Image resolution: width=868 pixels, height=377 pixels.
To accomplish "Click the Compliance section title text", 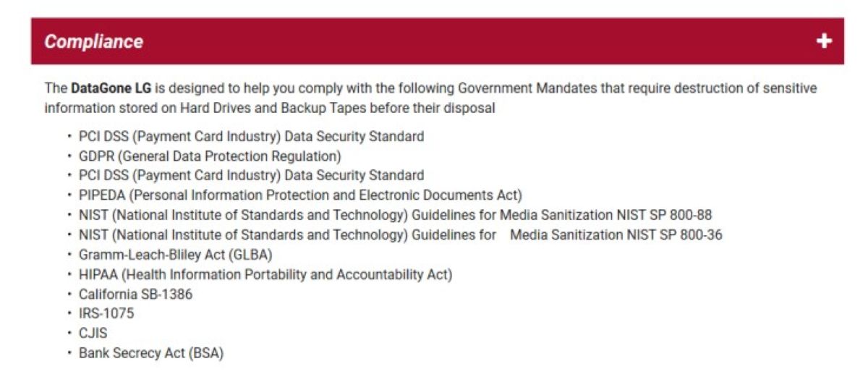I will tap(94, 41).
